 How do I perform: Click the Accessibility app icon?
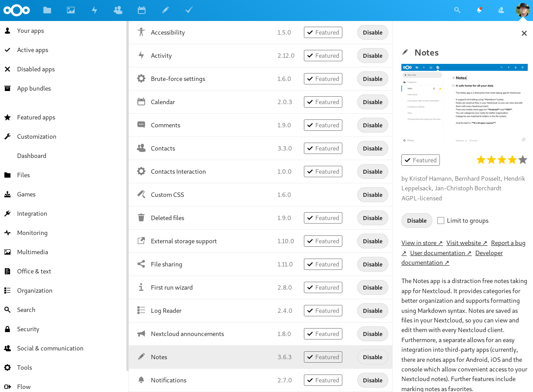[x=141, y=32]
